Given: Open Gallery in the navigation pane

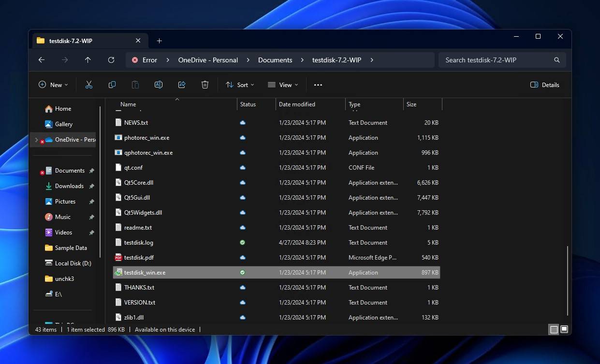Looking at the screenshot, I should pos(64,124).
